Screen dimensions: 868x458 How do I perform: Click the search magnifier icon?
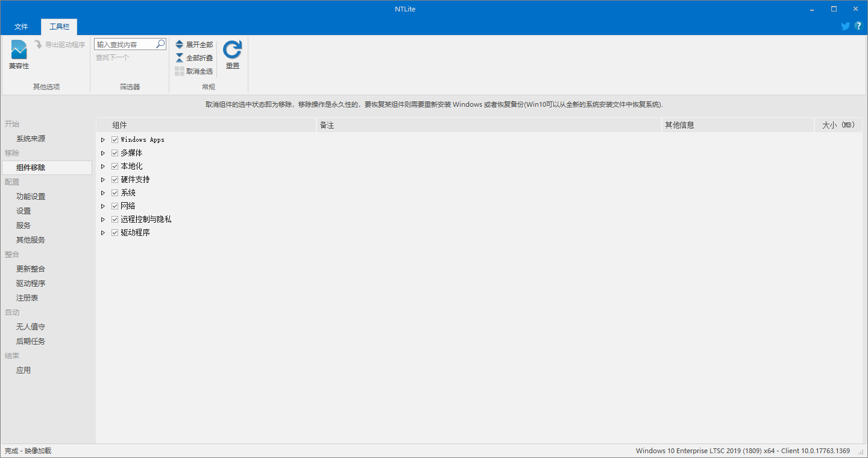tap(160, 44)
